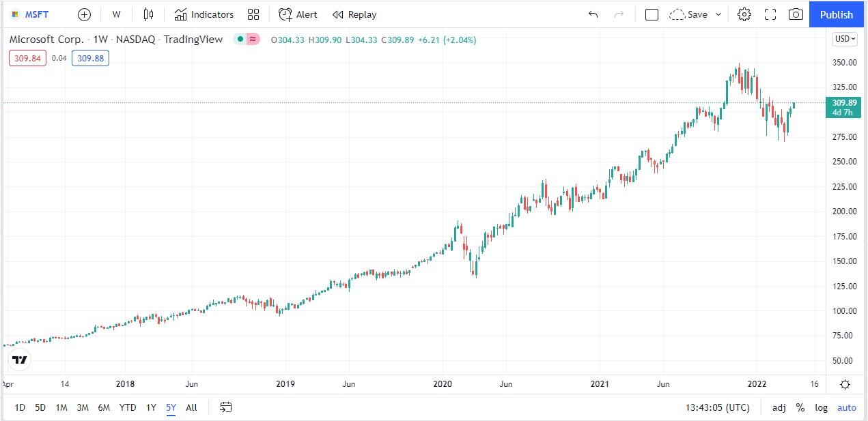Select the All time range
868x421 pixels.
click(x=191, y=407)
